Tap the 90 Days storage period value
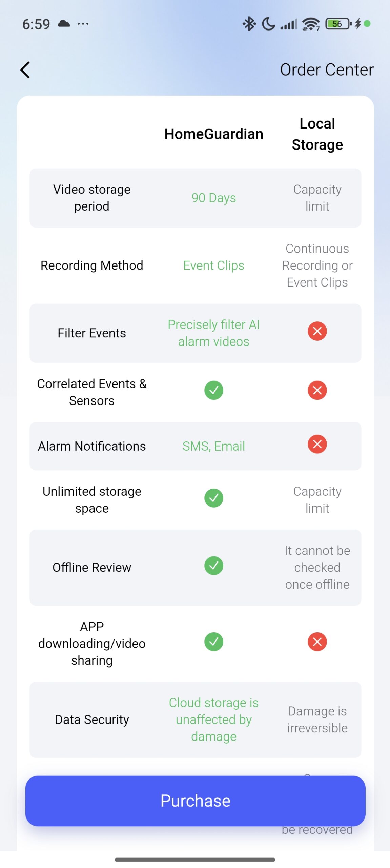The height and width of the screenshot is (868, 390). (x=213, y=198)
